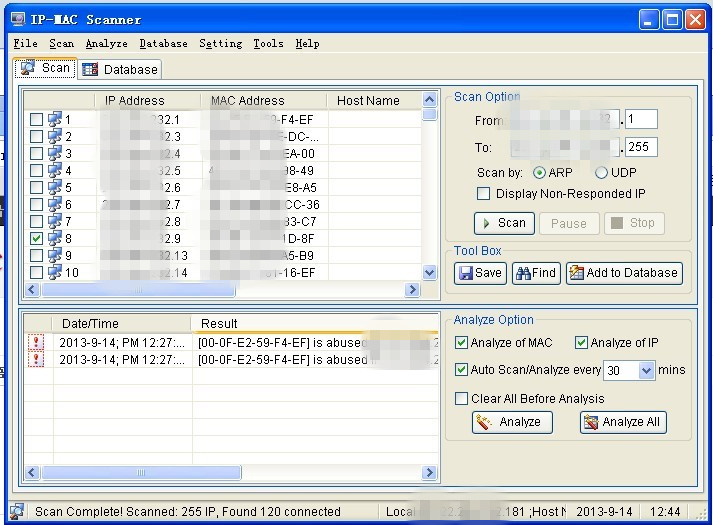Enable Display Non-Responded IP
This screenshot has width=713, height=525.
483,194
